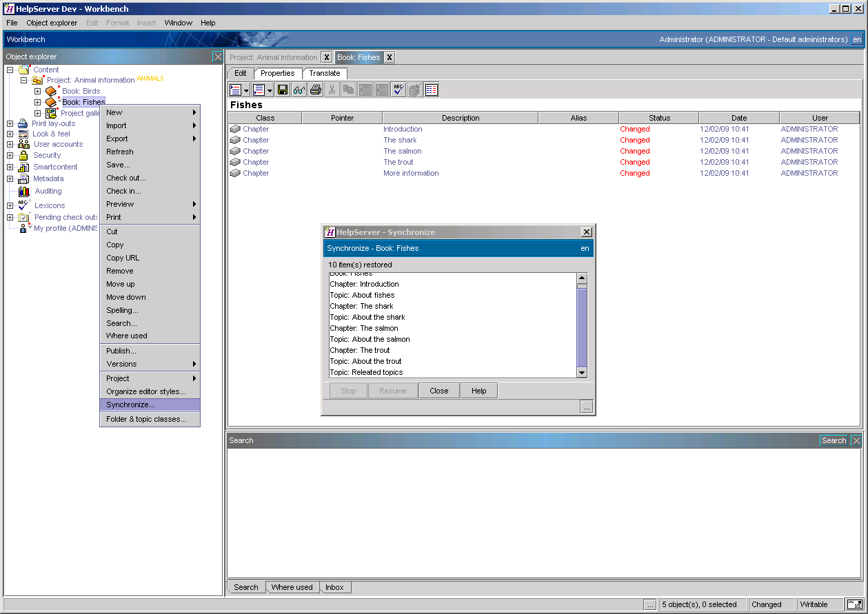Expand the User accounts node
The width and height of the screenshot is (868, 614).
(10, 145)
